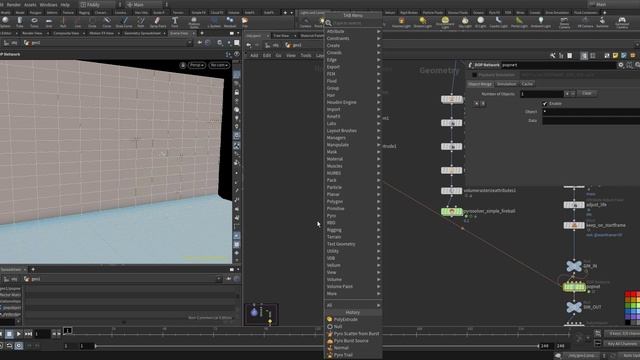Toggle real-time playback on the playbar
This screenshot has width=640, height=360.
[19, 346]
